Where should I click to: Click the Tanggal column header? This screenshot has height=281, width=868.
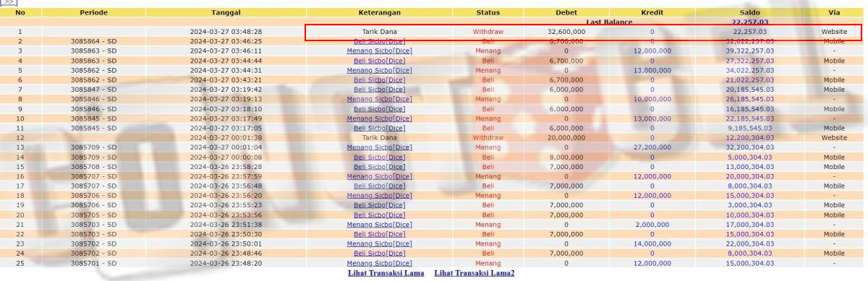pos(226,13)
